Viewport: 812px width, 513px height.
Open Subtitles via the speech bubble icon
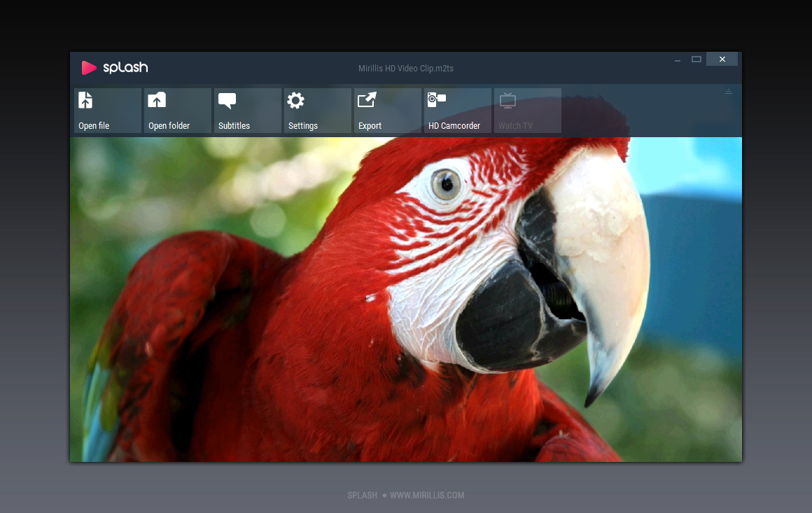pyautogui.click(x=227, y=101)
